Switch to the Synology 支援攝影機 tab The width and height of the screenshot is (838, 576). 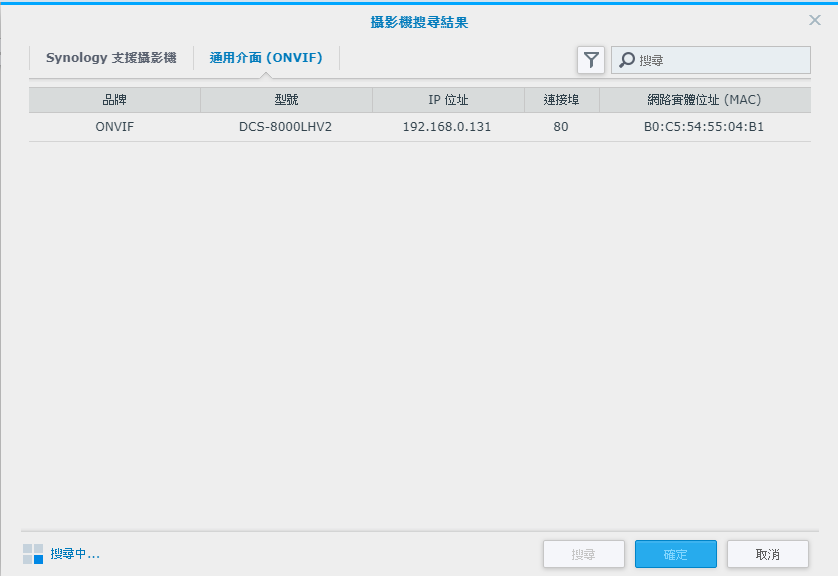click(110, 58)
